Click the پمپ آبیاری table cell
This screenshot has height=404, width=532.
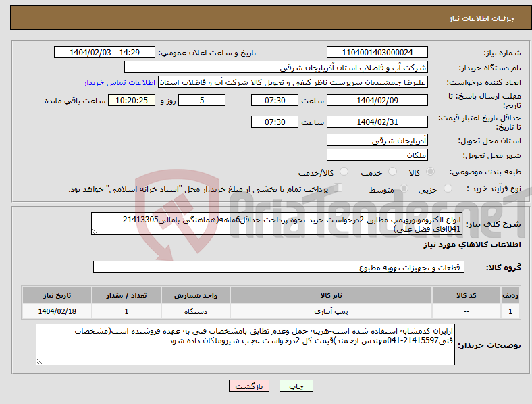pyautogui.click(x=331, y=311)
